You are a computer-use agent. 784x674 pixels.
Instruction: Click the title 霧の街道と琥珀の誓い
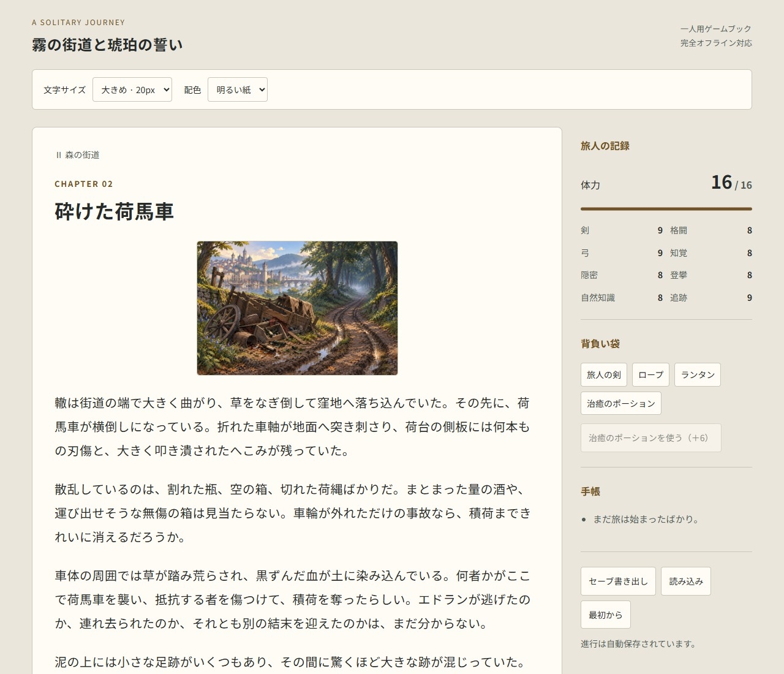[107, 45]
